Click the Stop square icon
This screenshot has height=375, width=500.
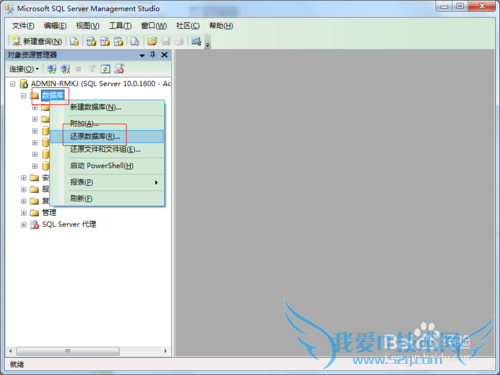click(x=78, y=69)
